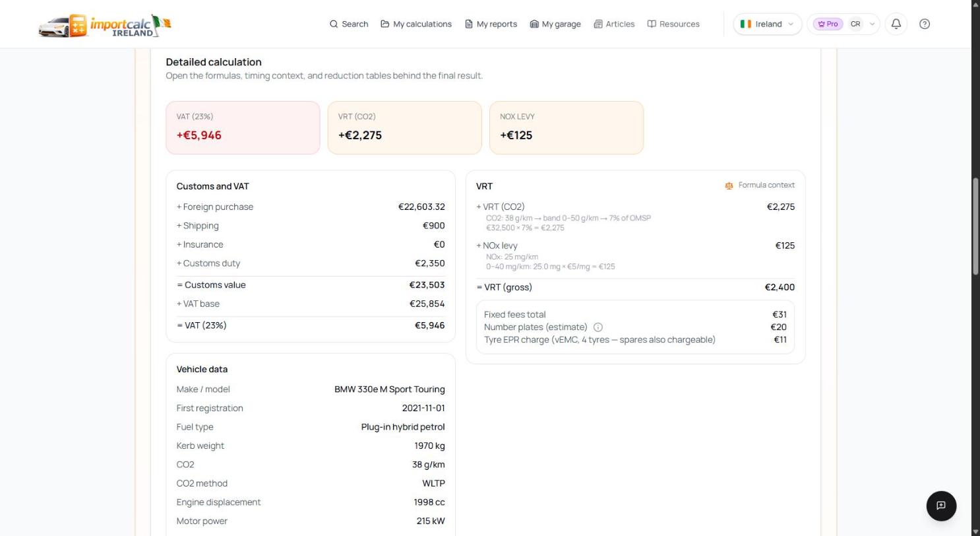Image resolution: width=980 pixels, height=536 pixels.
Task: Click the Detailed calculation heading
Action: [214, 62]
